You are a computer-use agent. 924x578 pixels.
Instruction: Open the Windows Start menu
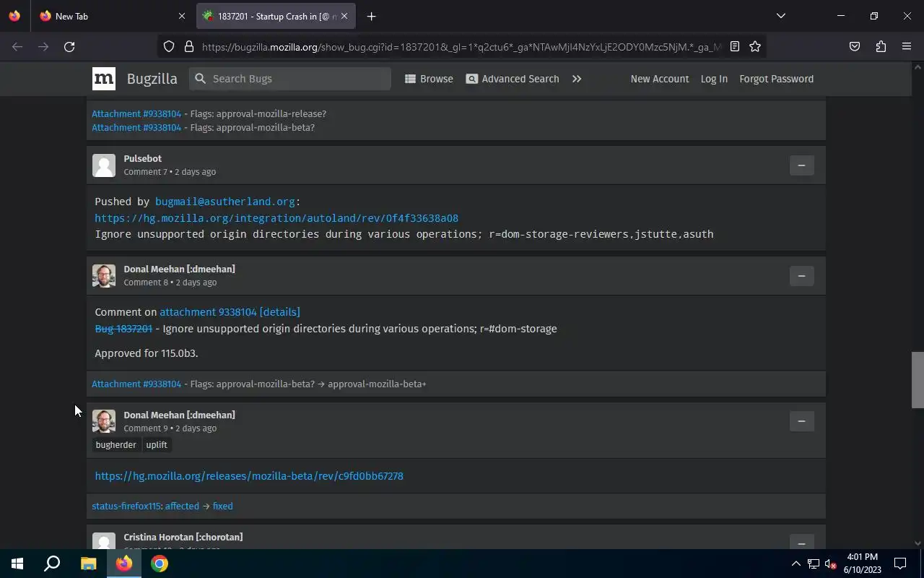pos(17,564)
